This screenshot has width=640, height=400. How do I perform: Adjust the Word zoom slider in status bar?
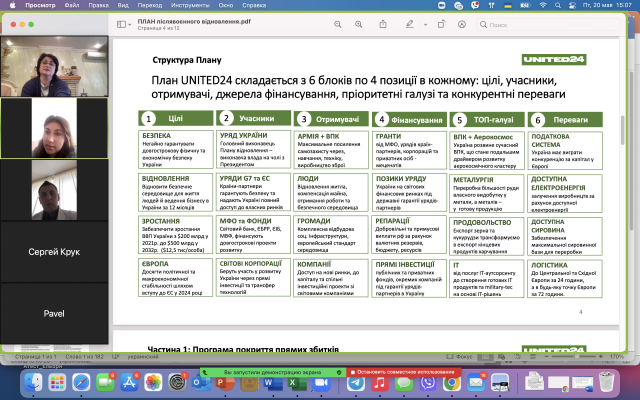point(576,357)
